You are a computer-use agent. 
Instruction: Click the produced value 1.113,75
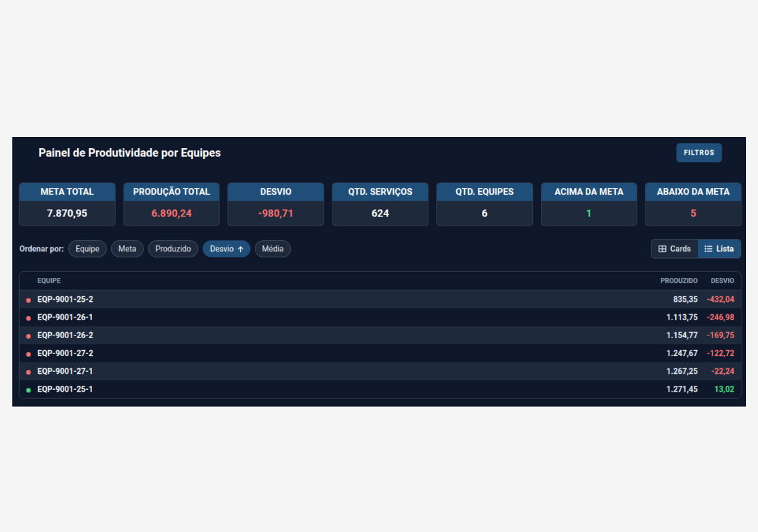pyautogui.click(x=682, y=318)
